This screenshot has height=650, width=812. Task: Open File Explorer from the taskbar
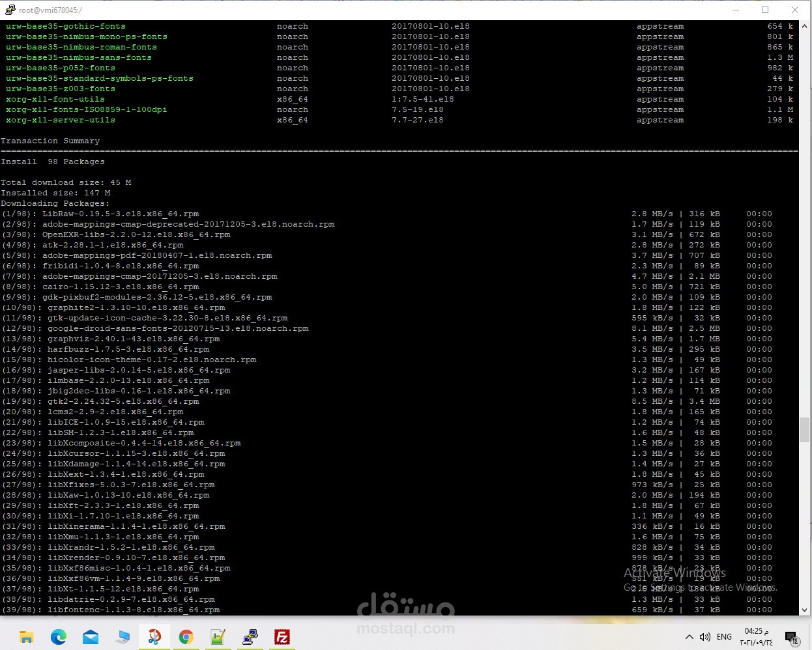(x=27, y=637)
